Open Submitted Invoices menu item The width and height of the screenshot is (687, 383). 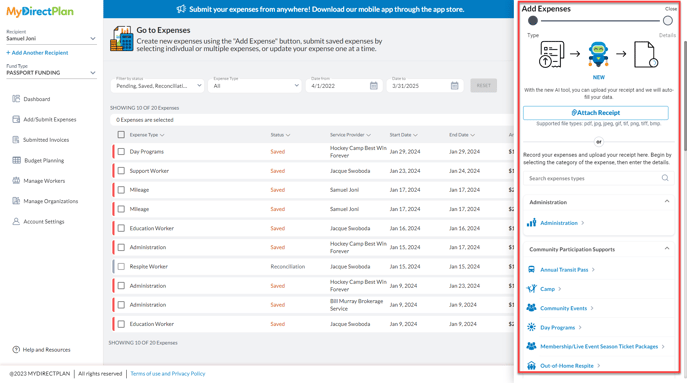(x=46, y=140)
